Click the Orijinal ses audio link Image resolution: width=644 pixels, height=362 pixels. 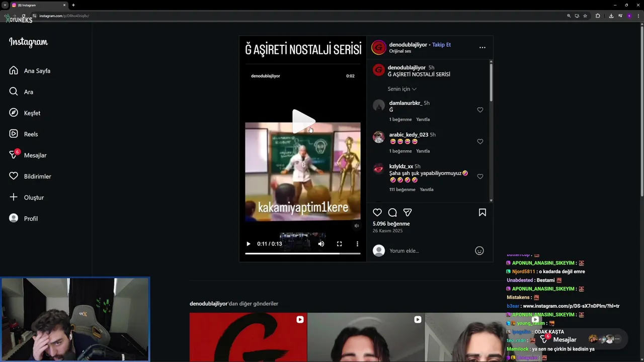click(400, 51)
